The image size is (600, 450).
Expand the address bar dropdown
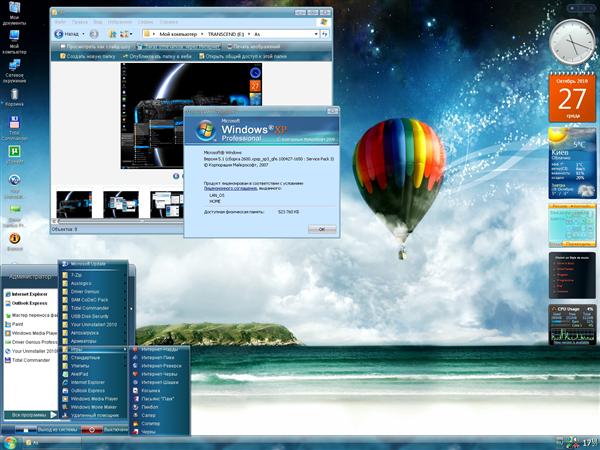coord(316,34)
